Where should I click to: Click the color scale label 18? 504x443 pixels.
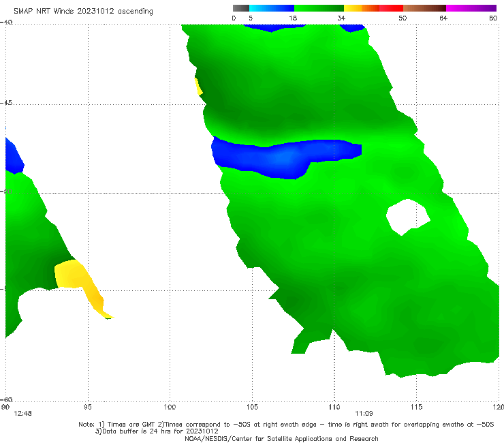point(293,18)
